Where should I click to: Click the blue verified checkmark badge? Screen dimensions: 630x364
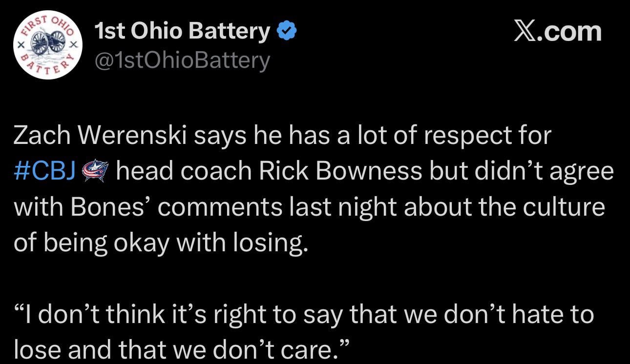pos(287,32)
